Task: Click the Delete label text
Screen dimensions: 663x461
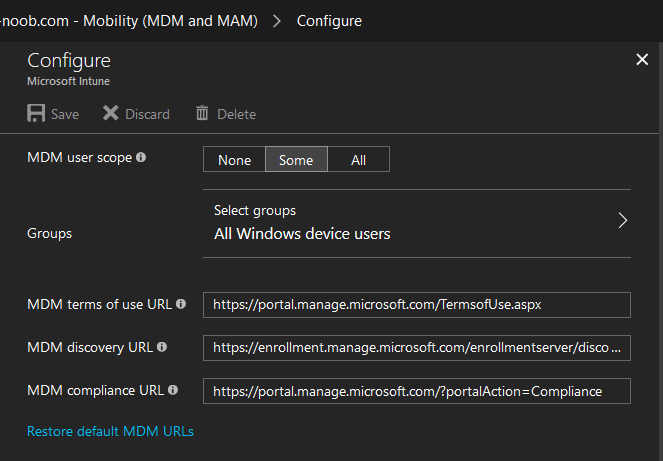Action: tap(236, 114)
